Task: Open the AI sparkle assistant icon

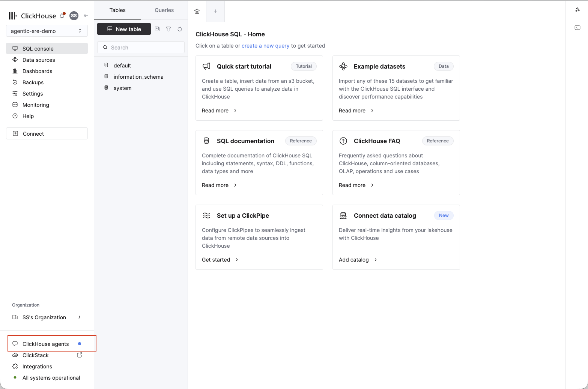Action: point(577,10)
